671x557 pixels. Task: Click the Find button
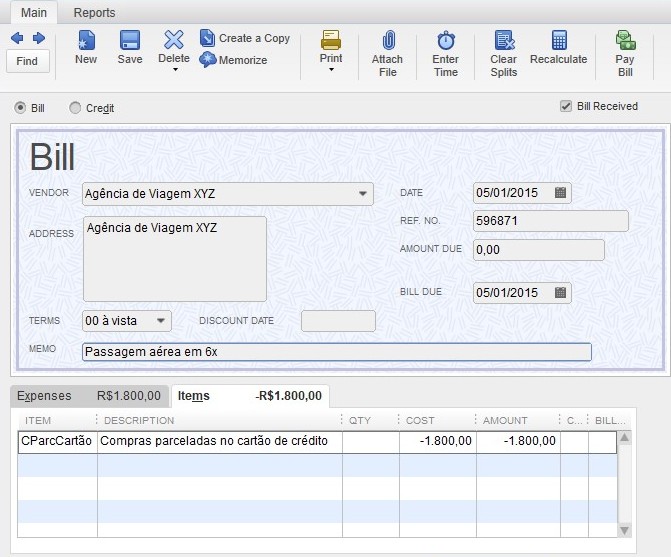coord(27,61)
